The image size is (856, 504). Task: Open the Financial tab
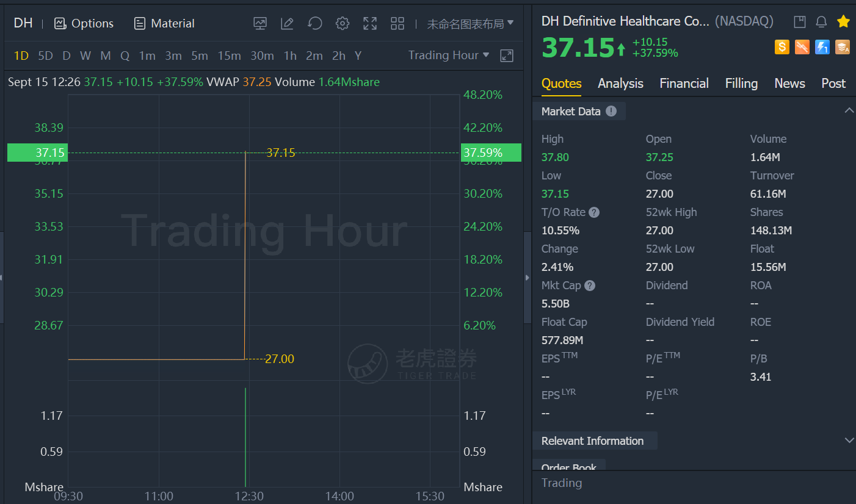[x=684, y=84]
